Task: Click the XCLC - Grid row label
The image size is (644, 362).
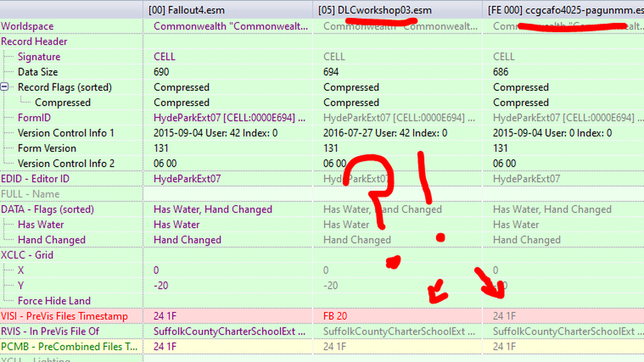Action: click(27, 255)
